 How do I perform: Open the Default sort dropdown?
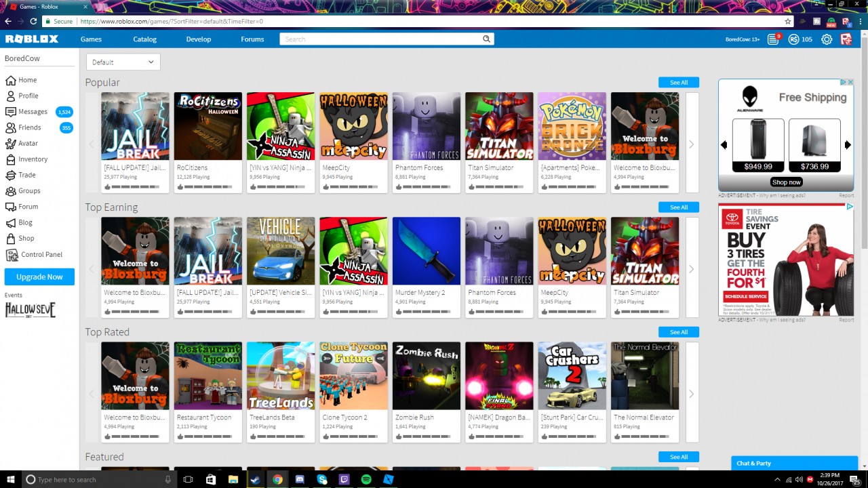point(123,62)
